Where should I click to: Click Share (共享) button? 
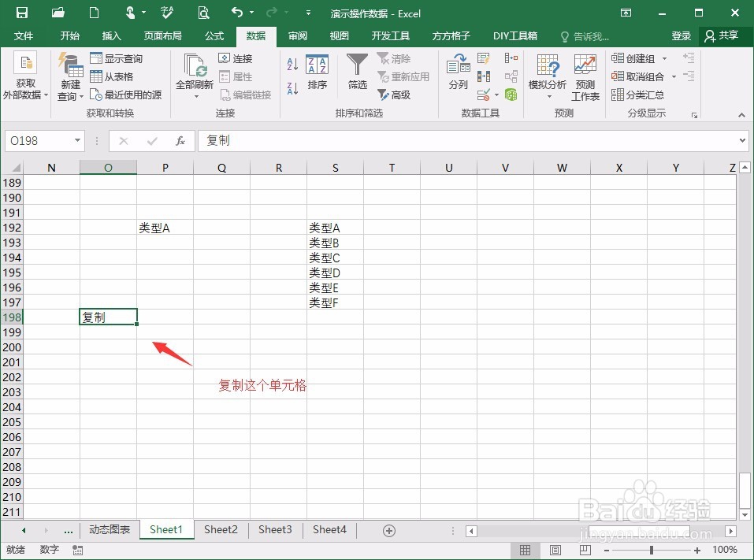coord(721,36)
